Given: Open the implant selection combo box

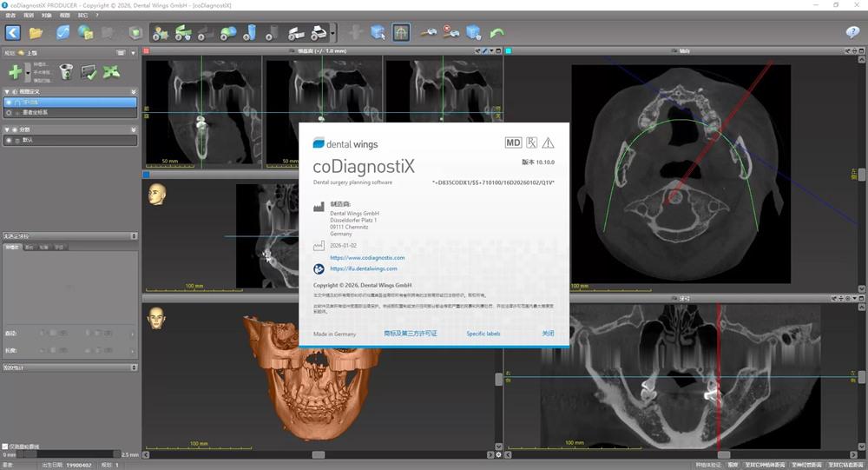Looking at the screenshot, I should pos(70,236).
